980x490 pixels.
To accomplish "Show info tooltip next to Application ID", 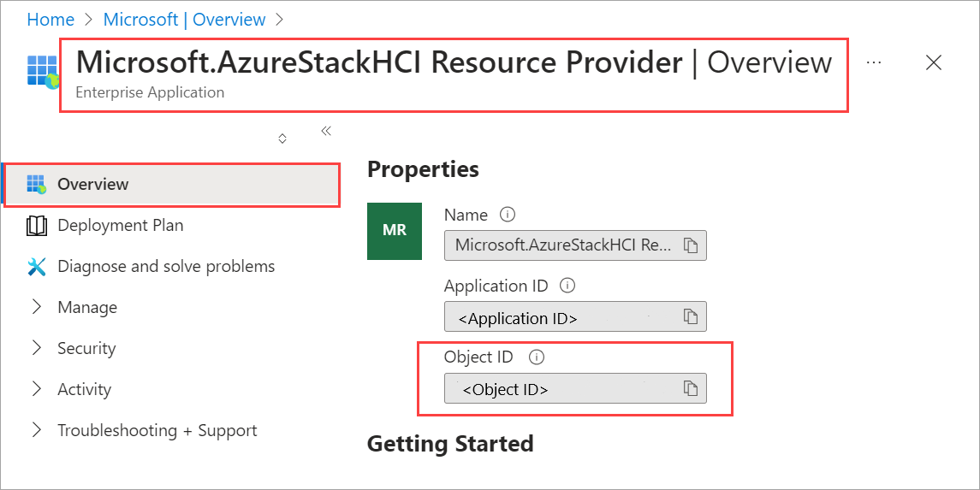I will click(567, 286).
